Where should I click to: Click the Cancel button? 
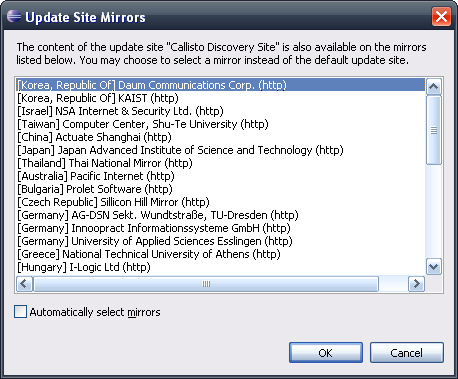click(407, 353)
